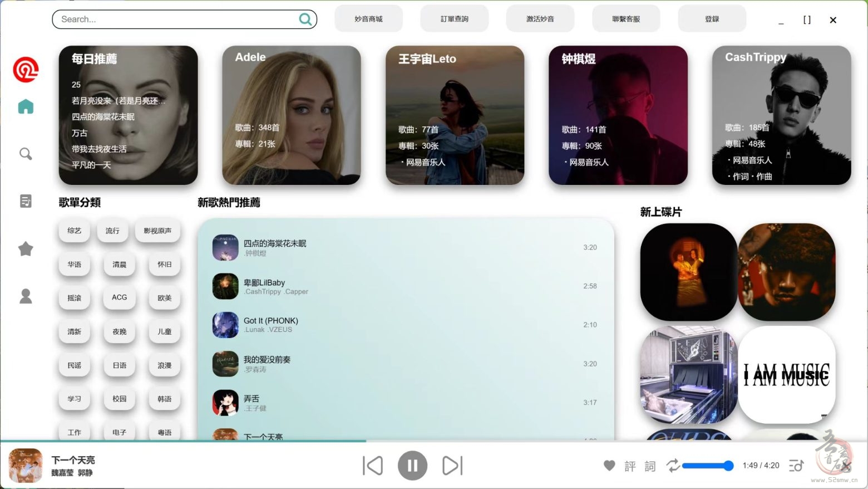Click the Got It (PHONK) cover art
The width and height of the screenshot is (868, 489).
point(225,325)
